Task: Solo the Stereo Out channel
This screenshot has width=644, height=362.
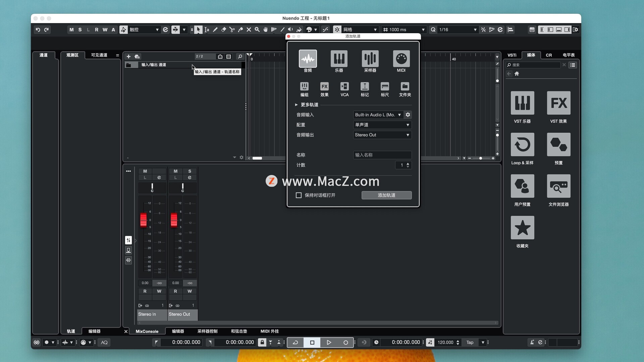Action: [190, 171]
